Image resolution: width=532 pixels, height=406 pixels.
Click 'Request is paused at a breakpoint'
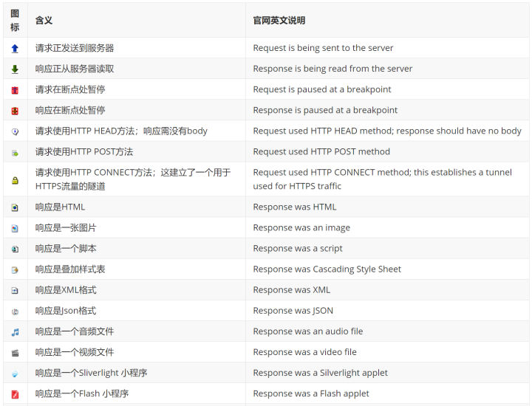[x=322, y=89]
